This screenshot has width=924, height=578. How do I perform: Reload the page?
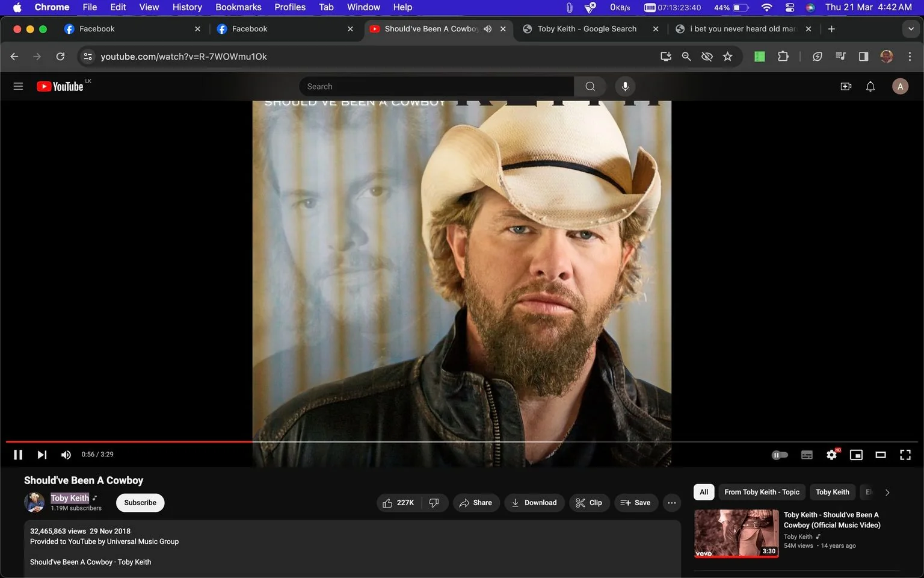coord(60,57)
